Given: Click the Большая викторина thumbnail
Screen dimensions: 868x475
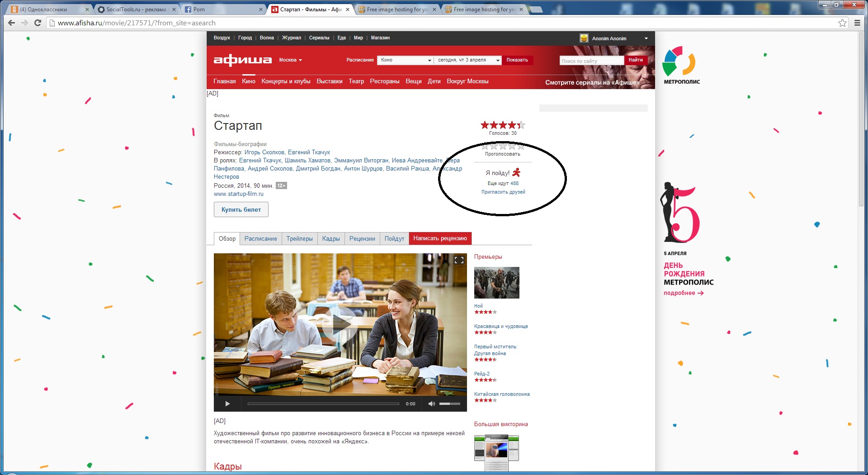Looking at the screenshot, I should (x=496, y=453).
